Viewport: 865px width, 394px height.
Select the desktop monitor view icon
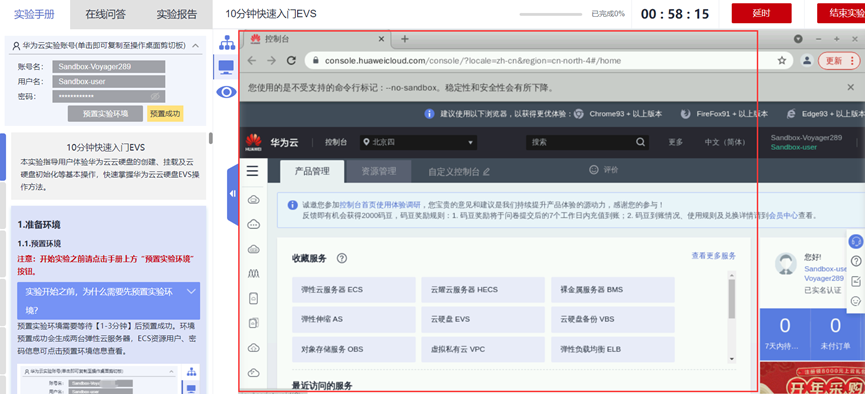[x=227, y=67]
